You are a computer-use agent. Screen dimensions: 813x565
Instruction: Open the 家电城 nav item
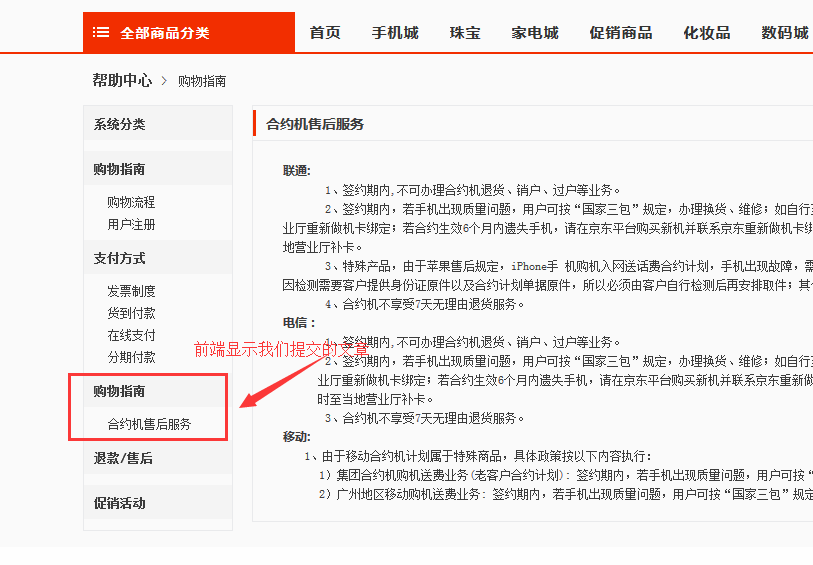click(x=535, y=33)
